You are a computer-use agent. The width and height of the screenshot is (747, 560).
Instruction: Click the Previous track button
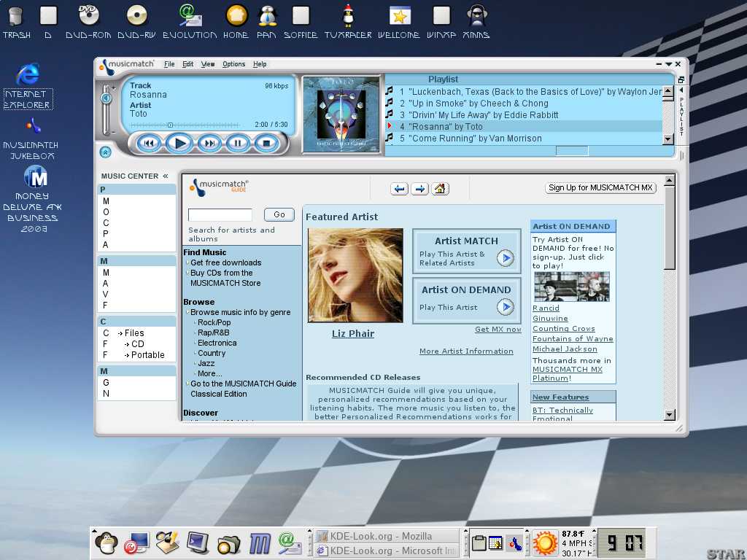point(149,143)
